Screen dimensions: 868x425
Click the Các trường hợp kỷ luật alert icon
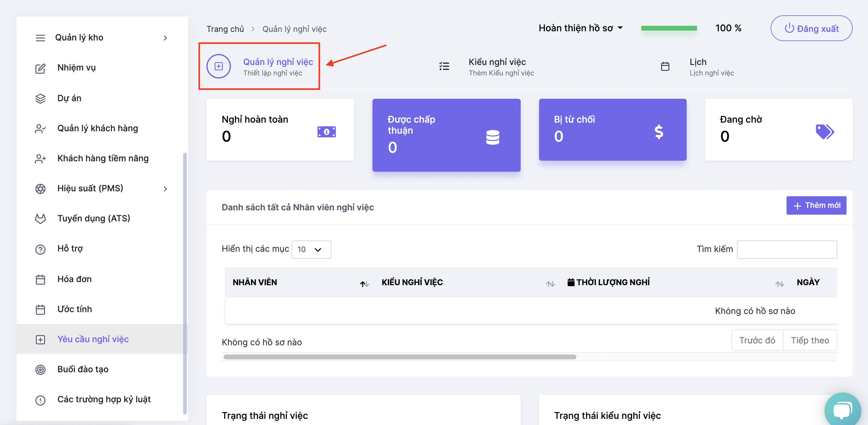(40, 400)
